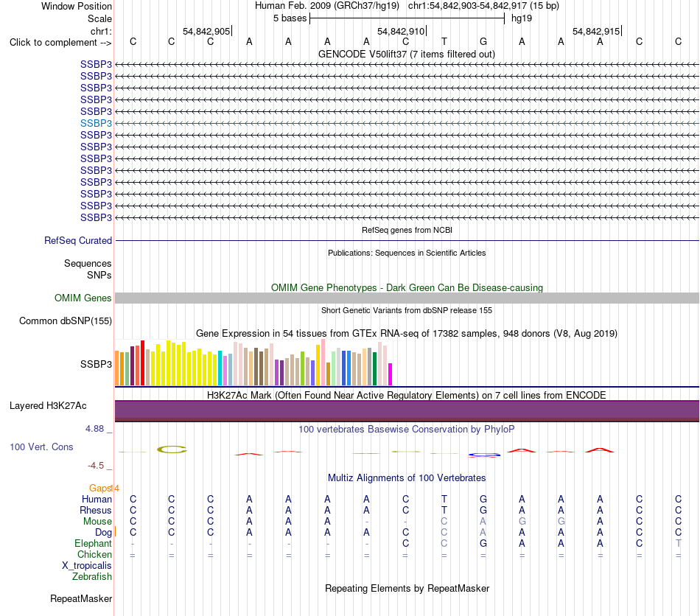Click the G base in the reference sequence

point(483,41)
